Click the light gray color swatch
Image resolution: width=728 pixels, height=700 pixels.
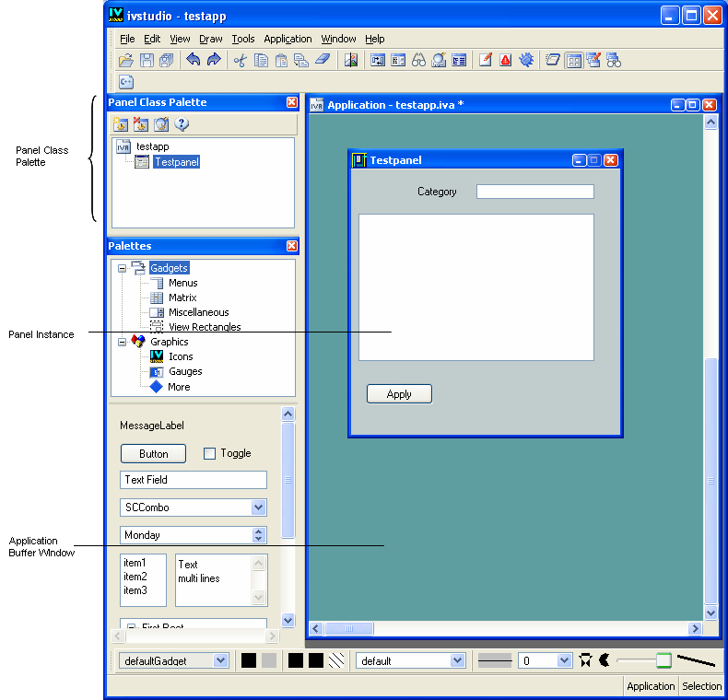click(x=268, y=660)
